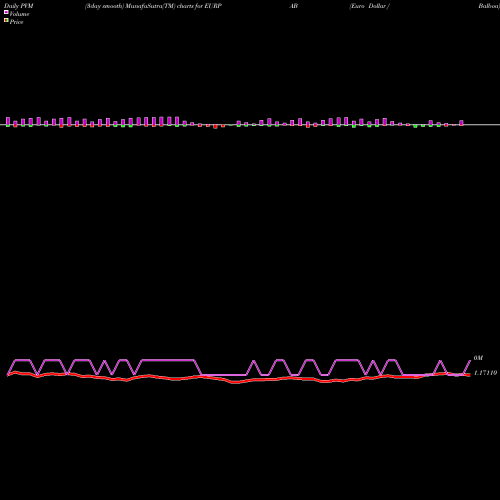Click the '1.17110' price value label
500x500 pixels.
(485, 373)
